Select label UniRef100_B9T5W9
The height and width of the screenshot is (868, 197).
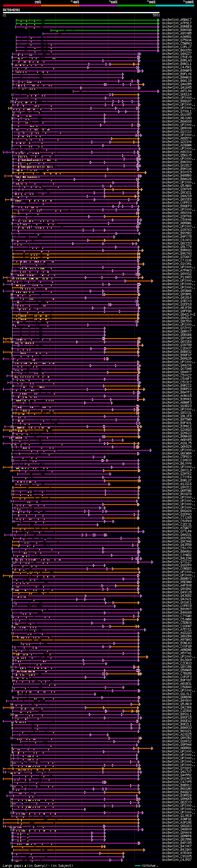pyautogui.click(x=177, y=419)
